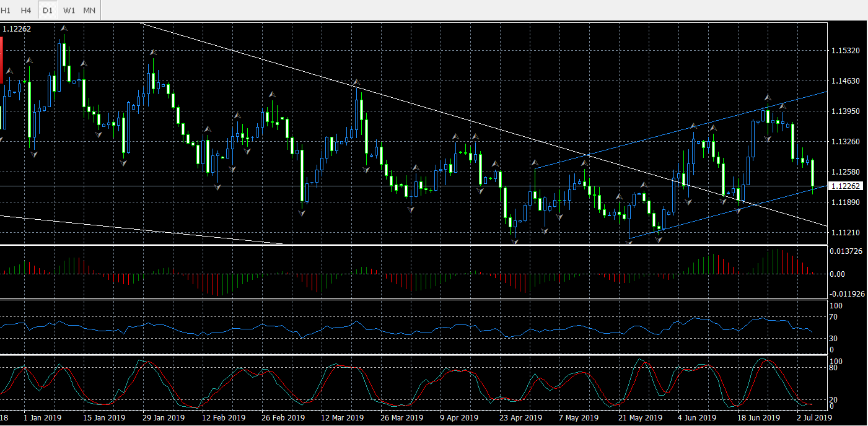Click the 26 Mar 2019 date label
This screenshot has height=426, width=868.
click(401, 418)
